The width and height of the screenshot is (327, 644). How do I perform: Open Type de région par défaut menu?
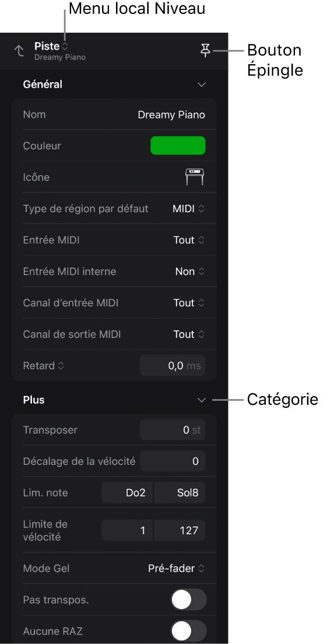pyautogui.click(x=188, y=209)
